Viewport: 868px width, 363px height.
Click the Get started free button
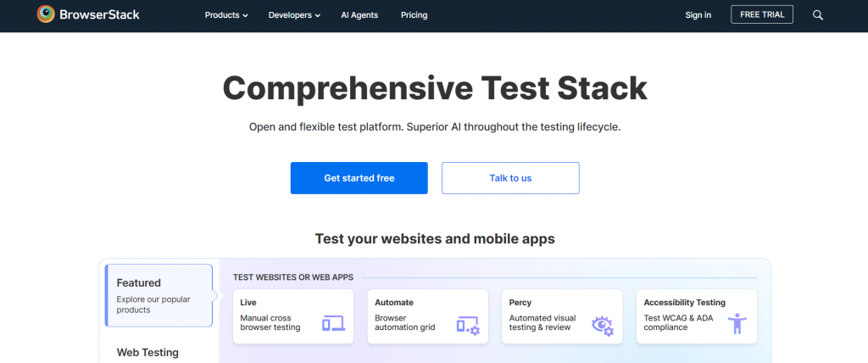point(359,178)
